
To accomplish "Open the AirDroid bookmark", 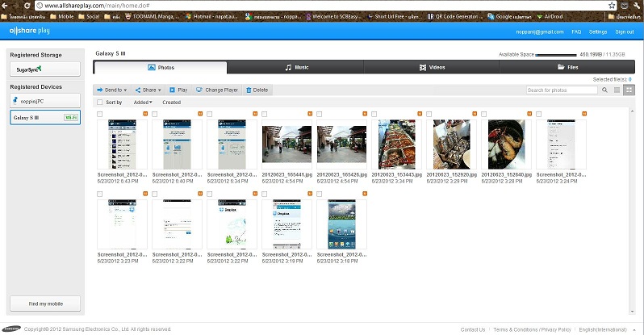I will coord(550,16).
